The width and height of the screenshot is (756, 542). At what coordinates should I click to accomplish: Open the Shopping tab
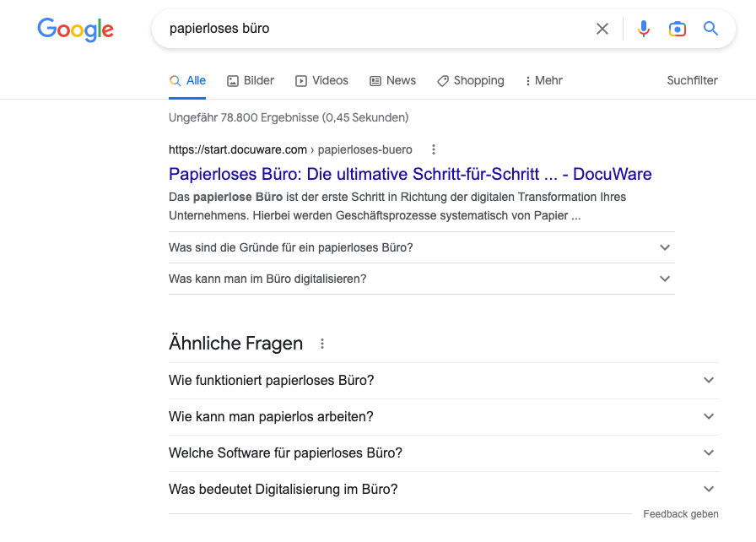click(x=471, y=80)
